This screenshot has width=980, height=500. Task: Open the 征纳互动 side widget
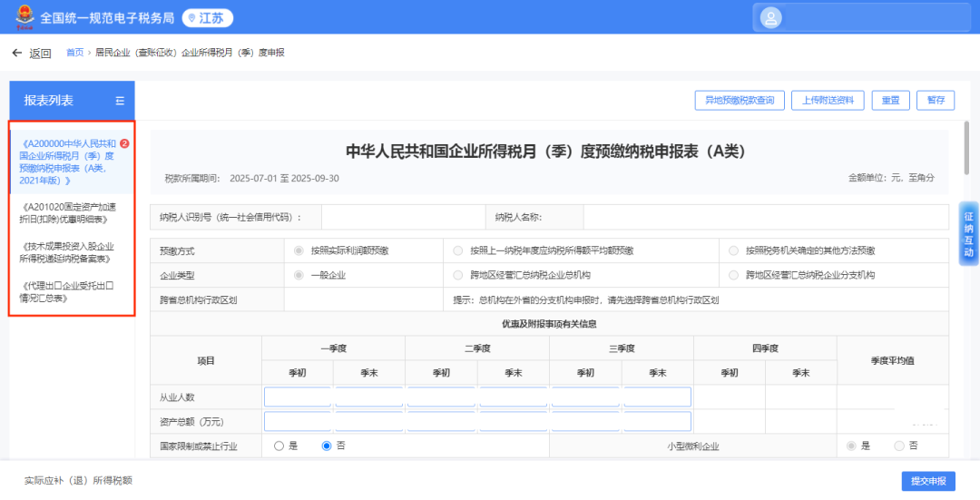point(968,233)
